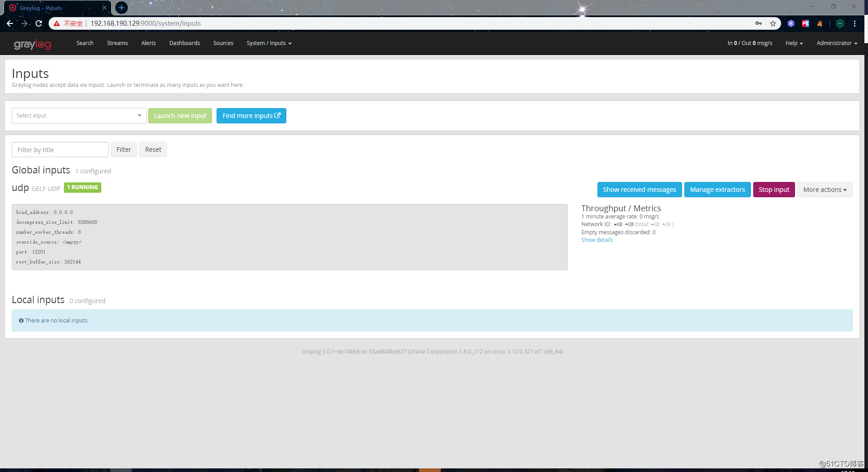Screen dimensions: 868x472
Task: Click the bind_address: 0.0.0.0 line
Action: [45, 212]
